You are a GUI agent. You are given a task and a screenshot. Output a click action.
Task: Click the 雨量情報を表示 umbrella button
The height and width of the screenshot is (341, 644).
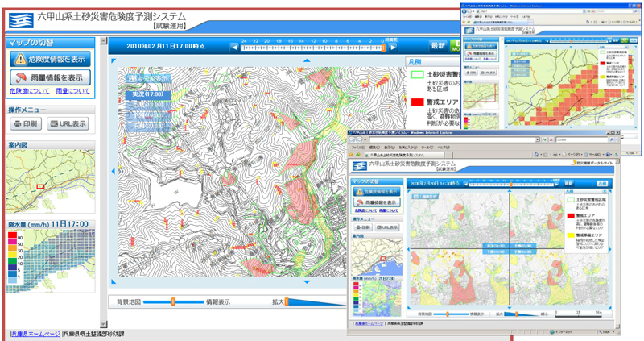click(x=50, y=78)
